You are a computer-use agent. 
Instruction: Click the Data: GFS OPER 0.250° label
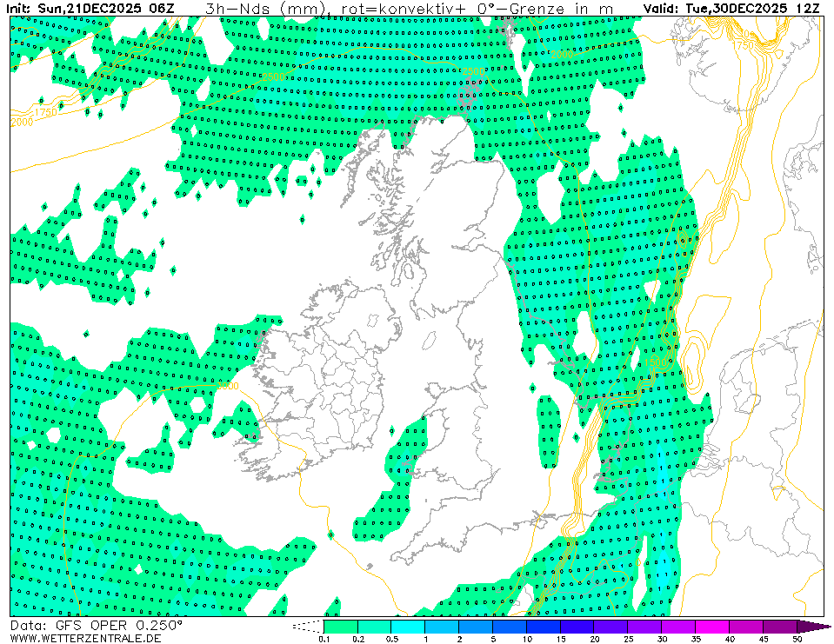click(x=97, y=625)
